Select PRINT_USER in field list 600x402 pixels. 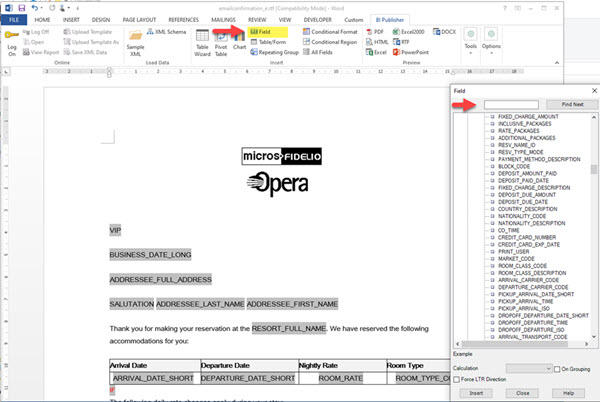click(514, 252)
